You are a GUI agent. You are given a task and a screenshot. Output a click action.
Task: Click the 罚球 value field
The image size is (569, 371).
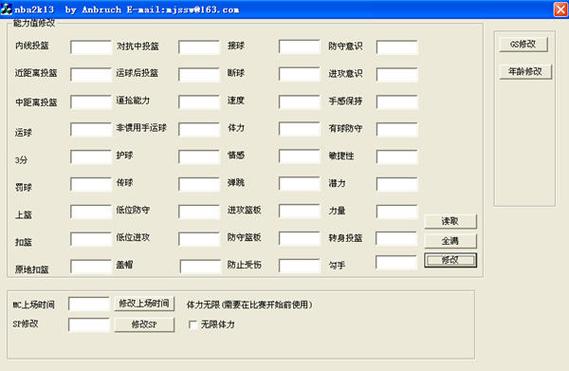pos(91,184)
